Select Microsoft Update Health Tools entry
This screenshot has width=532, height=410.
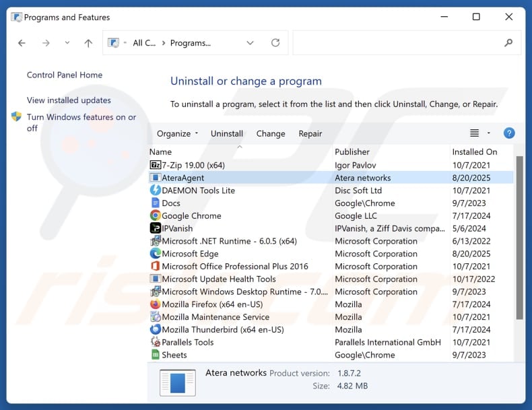(331, 279)
